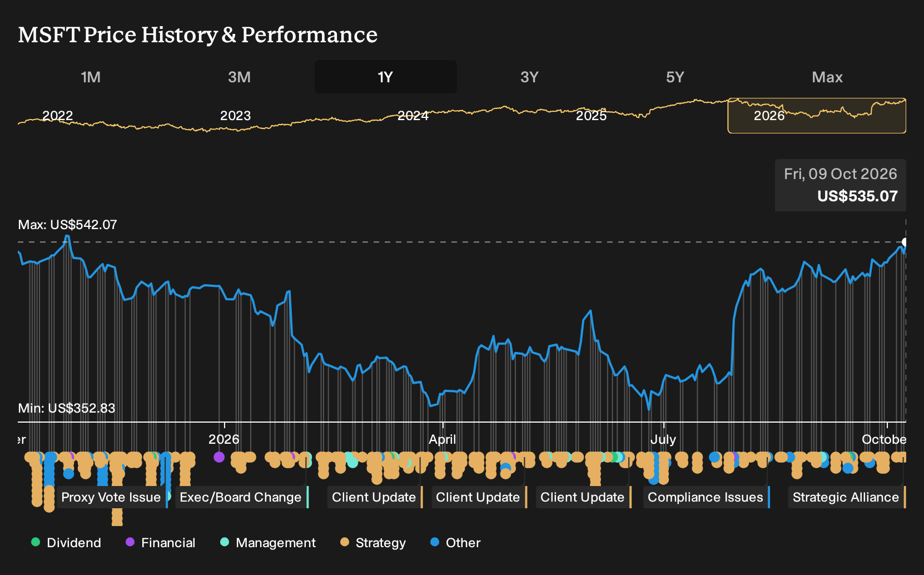This screenshot has width=924, height=575.
Task: Click the 2025 label in overview timeline
Action: [x=591, y=116]
